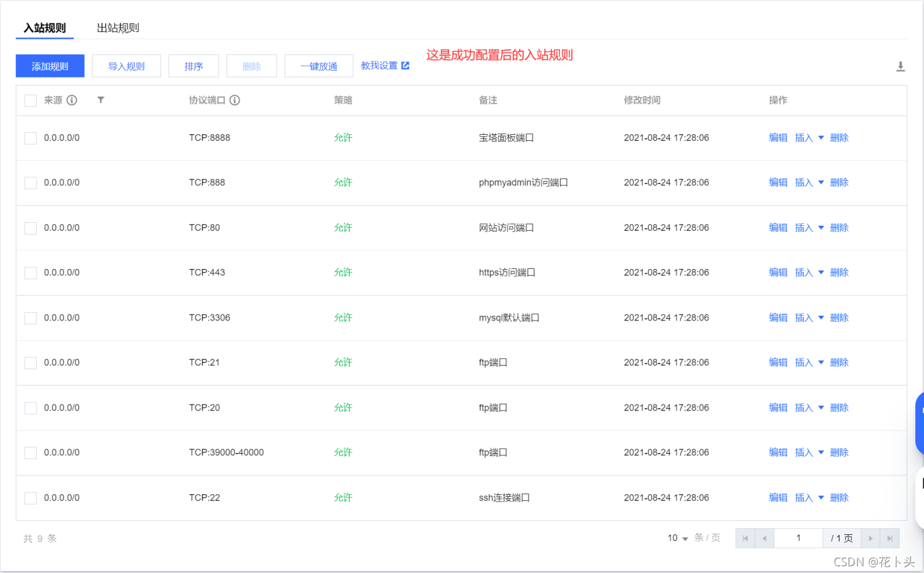Click the info icon next to 协议端口
Viewport: 924px width, 573px height.
[x=235, y=100]
